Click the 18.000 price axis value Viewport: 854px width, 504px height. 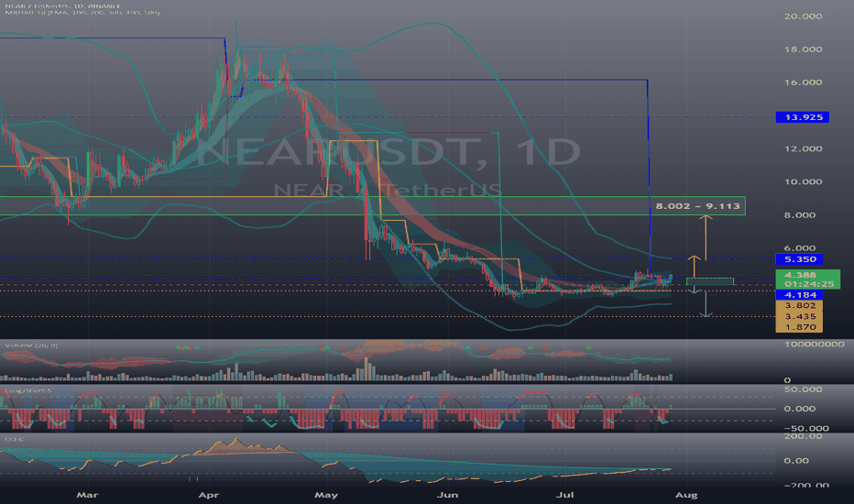pos(804,49)
